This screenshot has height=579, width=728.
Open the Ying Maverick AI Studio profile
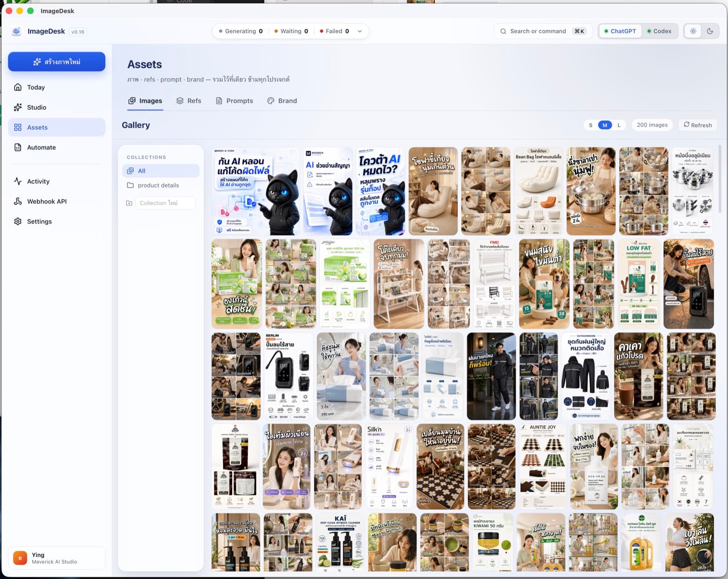tap(56, 558)
